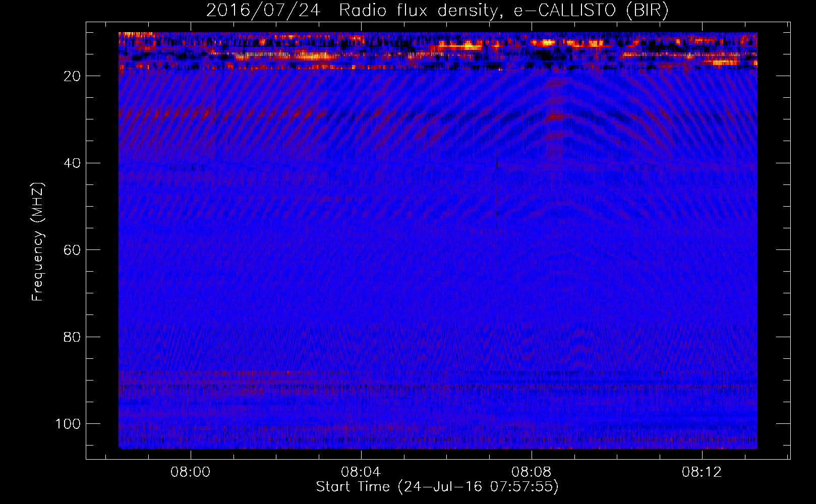Click the '60' frequency tick label
Image resolution: width=816 pixels, height=504 pixels.
pyautogui.click(x=73, y=250)
